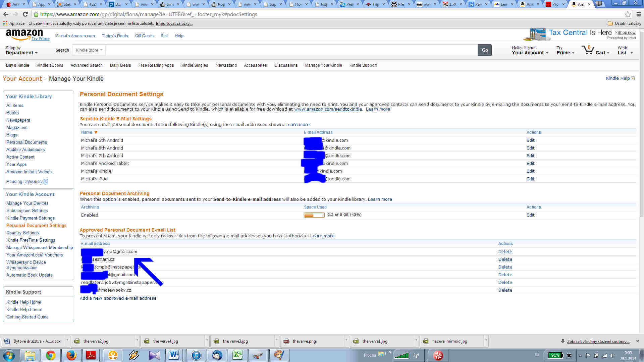Click Edit for Michal's iPad
The image size is (644, 362).
530,179
